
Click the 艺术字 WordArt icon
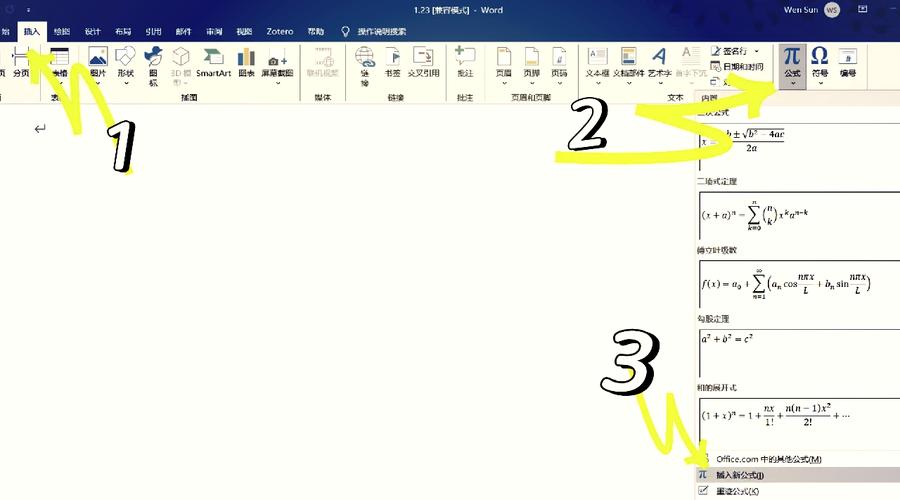point(659,60)
